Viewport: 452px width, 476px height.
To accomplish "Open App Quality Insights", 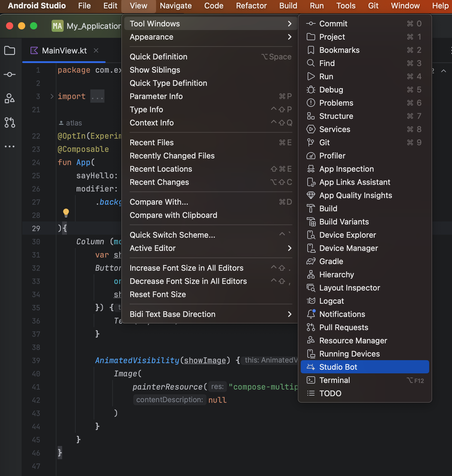I will (x=365, y=195).
